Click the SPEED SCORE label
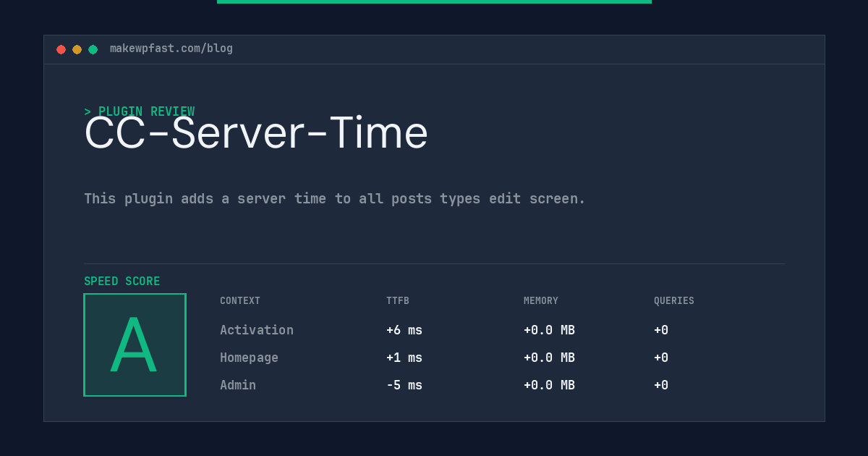Screen dimensions: 868x456 122,282
